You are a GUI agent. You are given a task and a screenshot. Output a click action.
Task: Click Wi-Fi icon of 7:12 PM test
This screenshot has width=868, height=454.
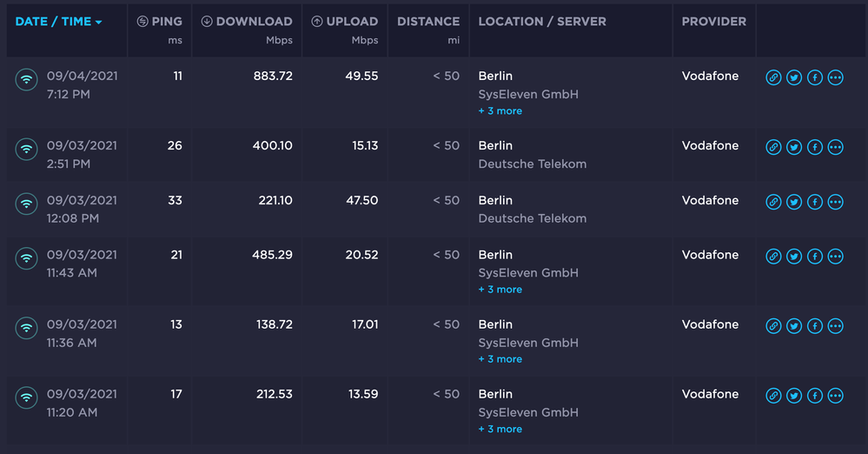[27, 79]
